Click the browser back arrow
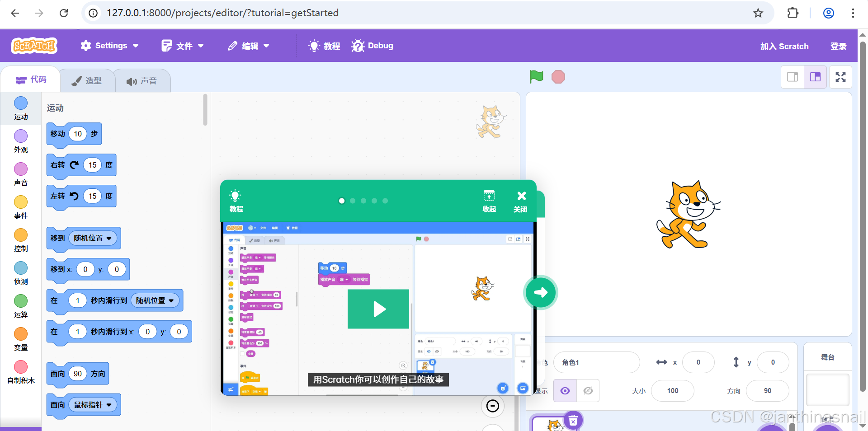Image resolution: width=868 pixels, height=431 pixels. 15,13
